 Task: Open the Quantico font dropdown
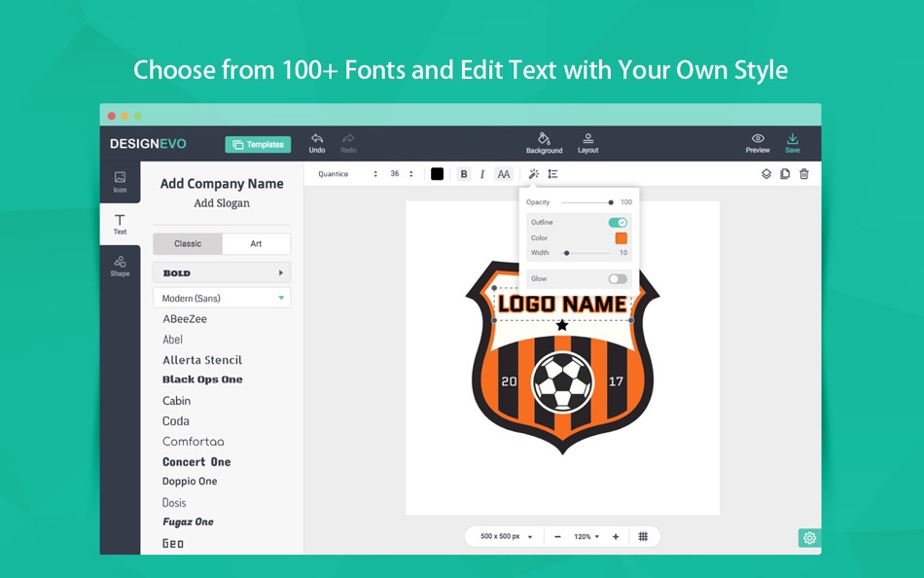[347, 174]
